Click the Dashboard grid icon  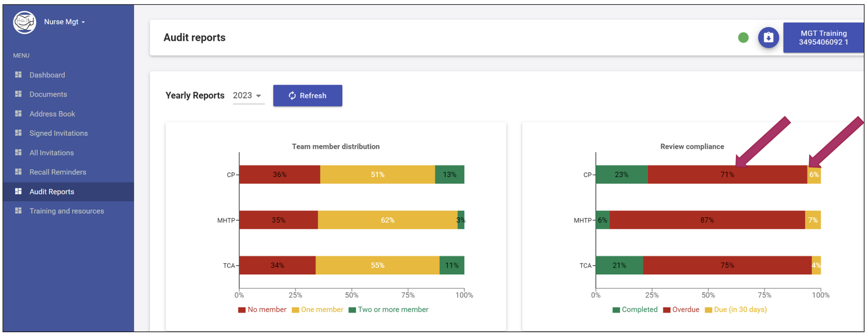pyautogui.click(x=18, y=74)
